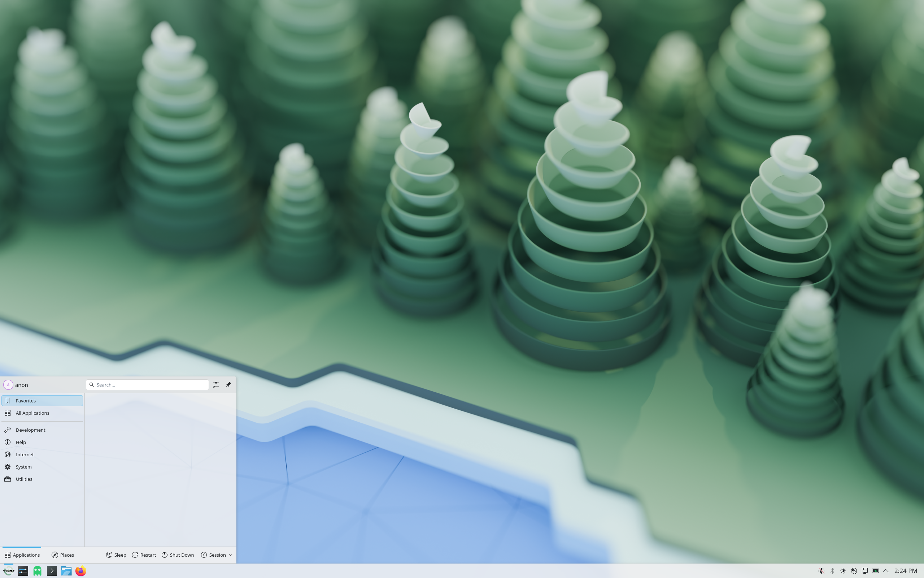
Task: Click the Sleep button
Action: click(116, 555)
